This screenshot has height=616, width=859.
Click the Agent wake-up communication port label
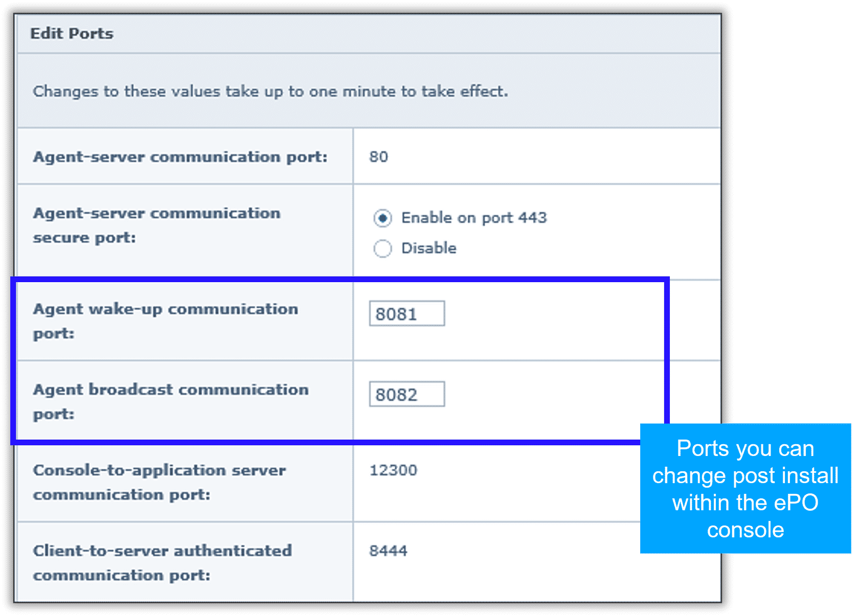[165, 321]
